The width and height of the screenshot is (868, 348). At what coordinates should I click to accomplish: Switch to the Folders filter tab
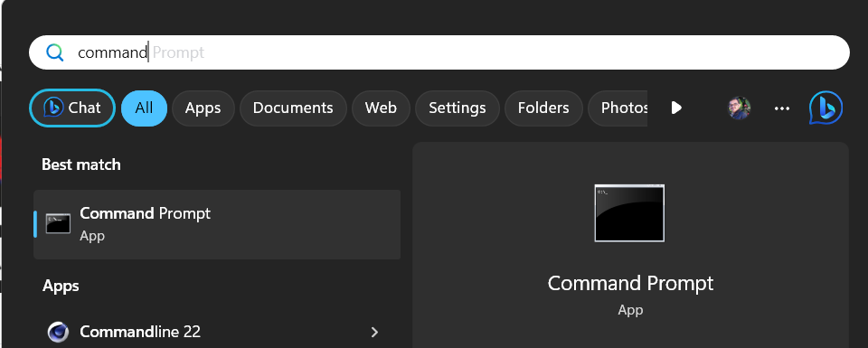point(543,108)
